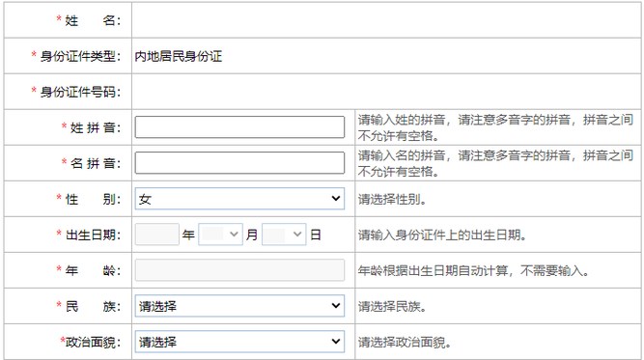Open the birth month dropdown before 月
644x360 pixels.
click(220, 235)
